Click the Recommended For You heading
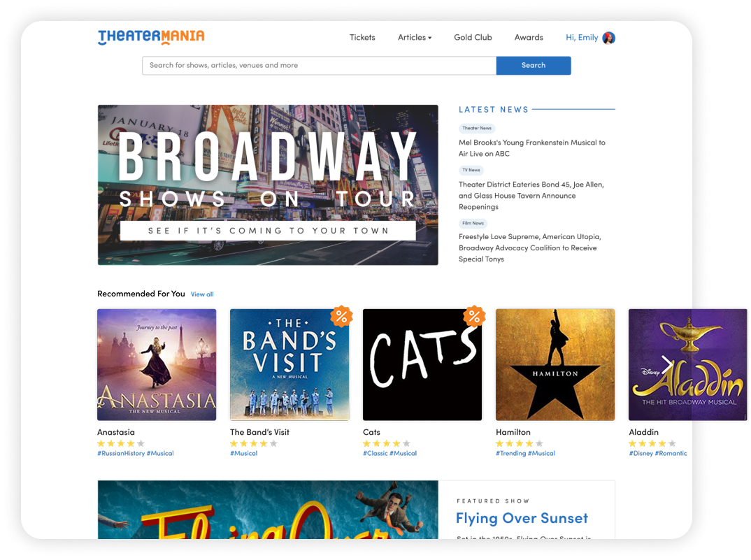751x560 pixels. coord(141,294)
